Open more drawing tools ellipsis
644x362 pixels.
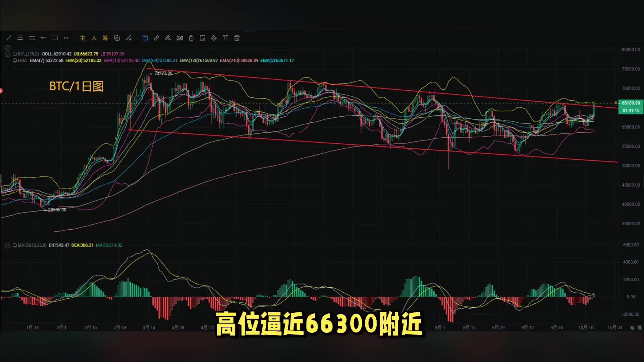(66, 38)
